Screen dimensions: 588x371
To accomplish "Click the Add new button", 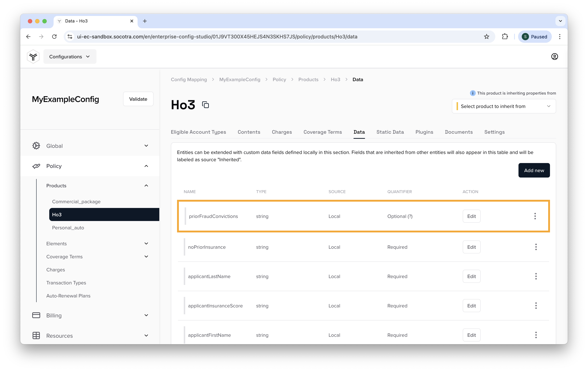I will [534, 170].
